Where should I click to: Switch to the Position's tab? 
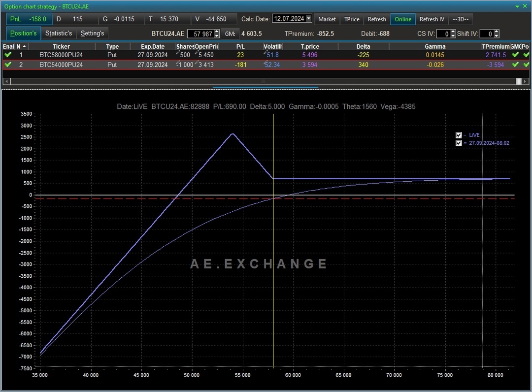pos(23,33)
